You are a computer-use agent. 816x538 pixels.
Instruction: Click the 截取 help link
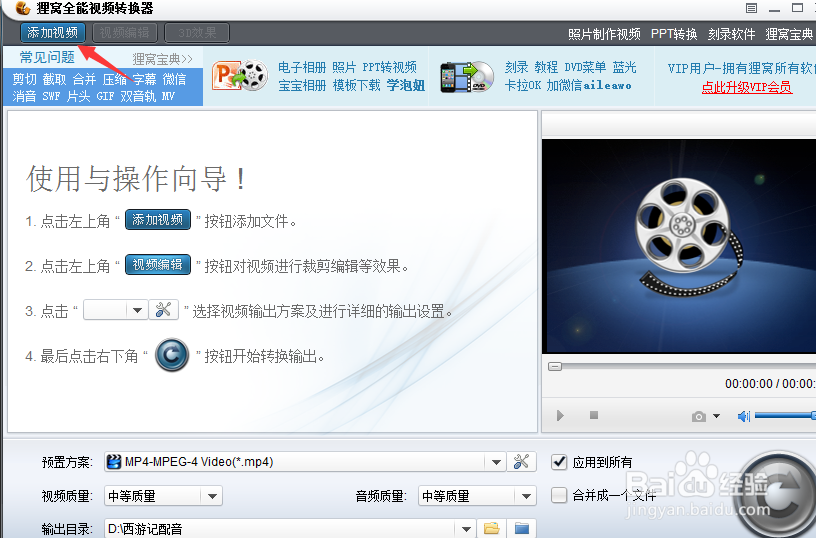55,79
